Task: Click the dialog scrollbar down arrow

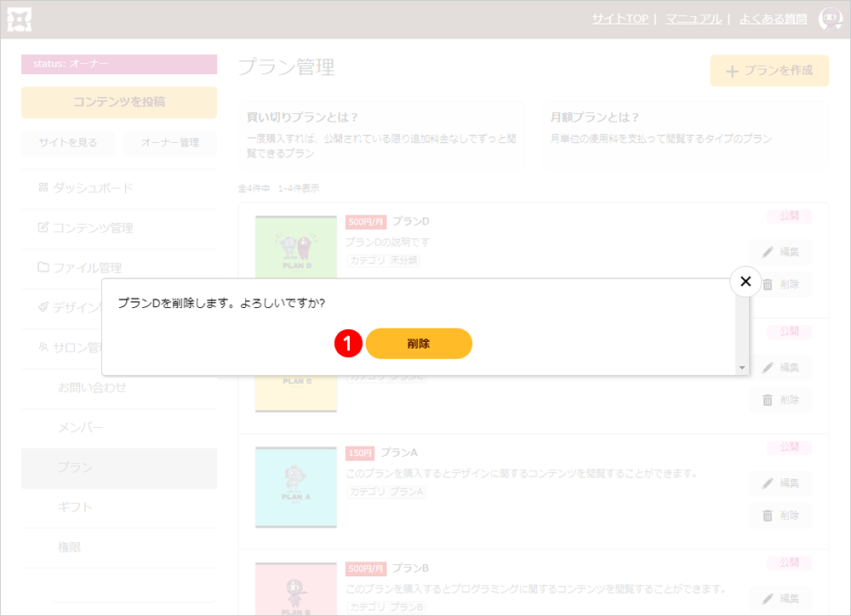Action: tap(742, 368)
